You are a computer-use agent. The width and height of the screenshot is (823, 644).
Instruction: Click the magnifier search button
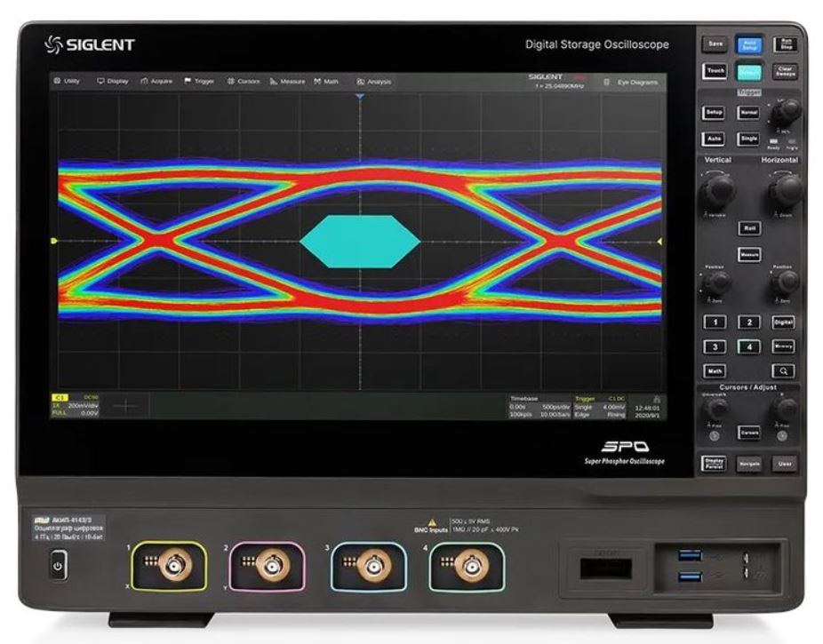click(x=783, y=370)
